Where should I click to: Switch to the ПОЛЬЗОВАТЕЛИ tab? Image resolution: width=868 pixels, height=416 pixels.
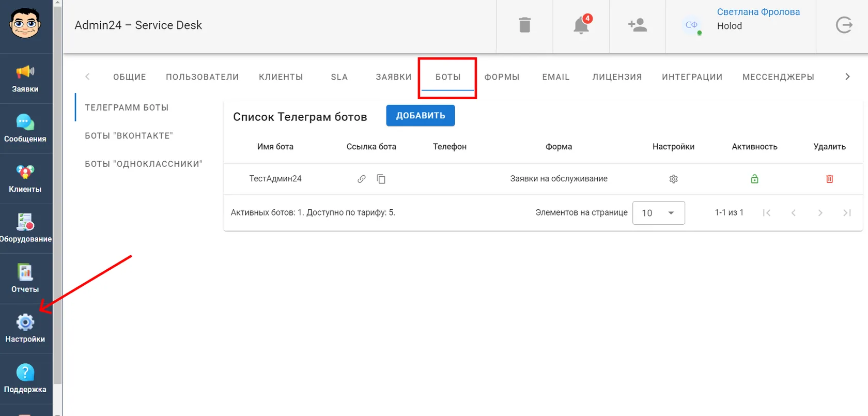pos(202,77)
